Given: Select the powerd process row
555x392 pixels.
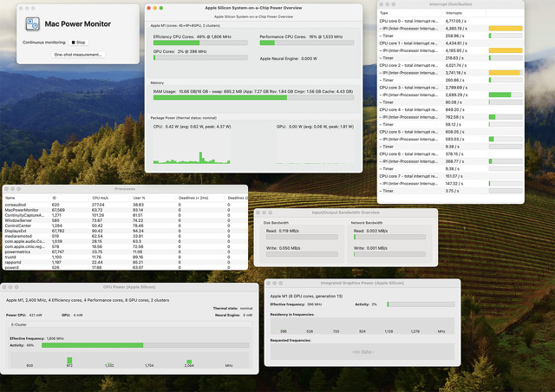Looking at the screenshot, I should [125, 267].
